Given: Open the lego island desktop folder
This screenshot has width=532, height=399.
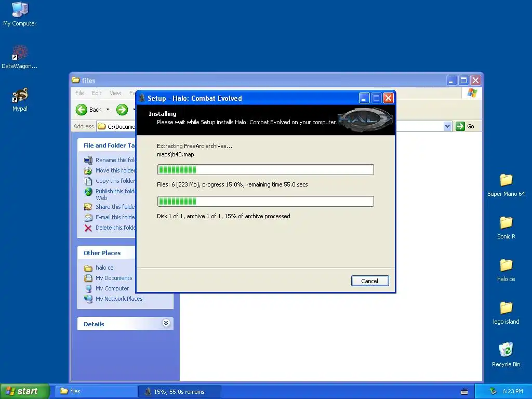Looking at the screenshot, I should point(506,313).
